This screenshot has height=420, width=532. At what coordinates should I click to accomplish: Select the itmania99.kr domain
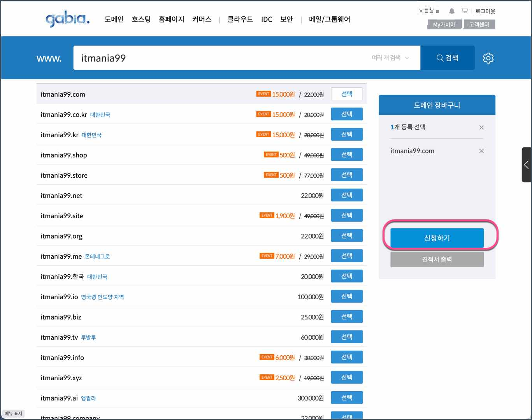pos(347,134)
